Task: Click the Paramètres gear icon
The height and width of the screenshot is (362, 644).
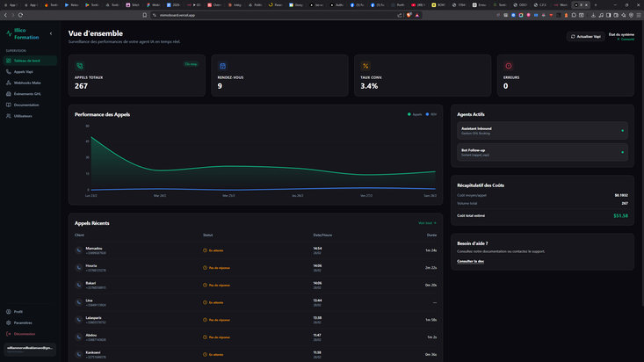Action: [x=9, y=322]
